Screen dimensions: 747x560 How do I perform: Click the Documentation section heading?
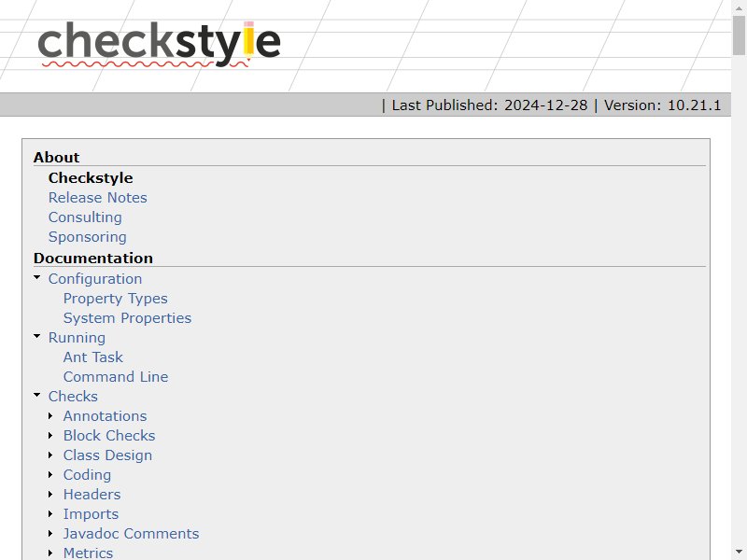(92, 259)
